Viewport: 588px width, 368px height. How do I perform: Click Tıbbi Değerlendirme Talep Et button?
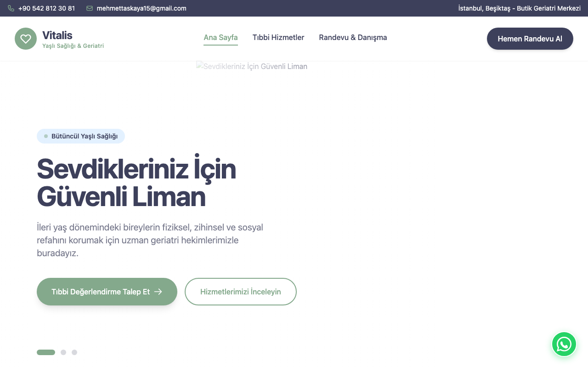[107, 292]
